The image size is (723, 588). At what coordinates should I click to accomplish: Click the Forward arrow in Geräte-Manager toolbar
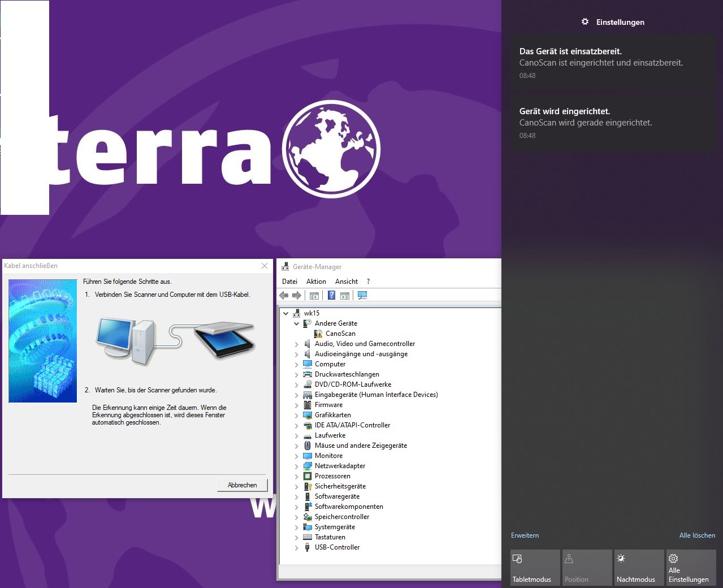coord(296,296)
